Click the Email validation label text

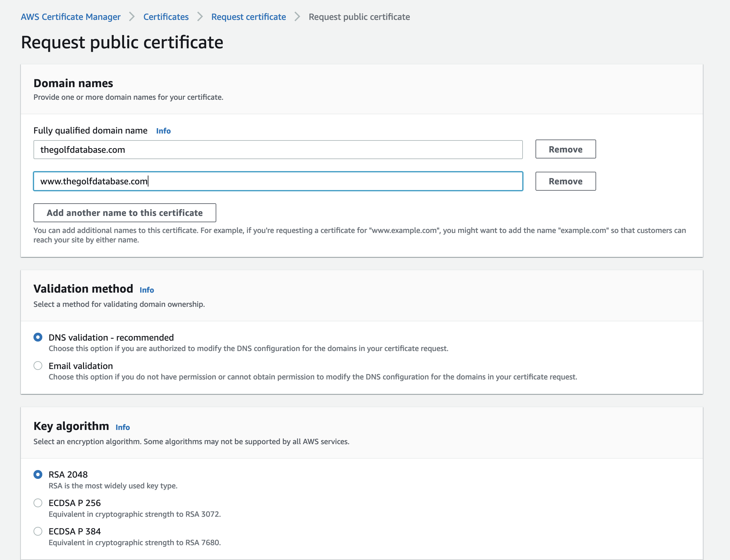(x=81, y=366)
